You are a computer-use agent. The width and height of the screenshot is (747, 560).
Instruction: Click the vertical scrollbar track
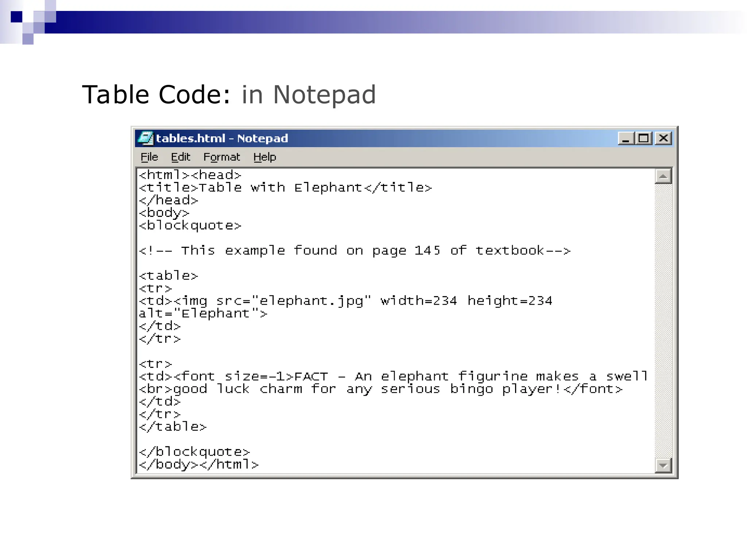click(x=663, y=321)
